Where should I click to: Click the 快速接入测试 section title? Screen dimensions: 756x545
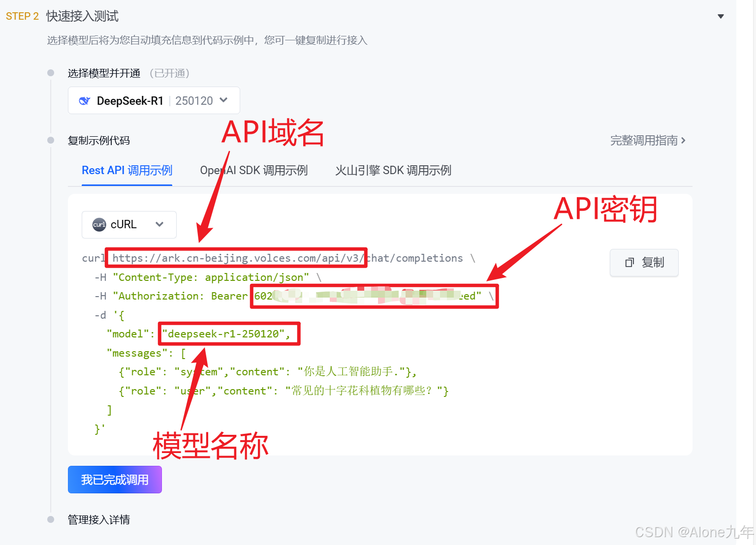coord(82,16)
